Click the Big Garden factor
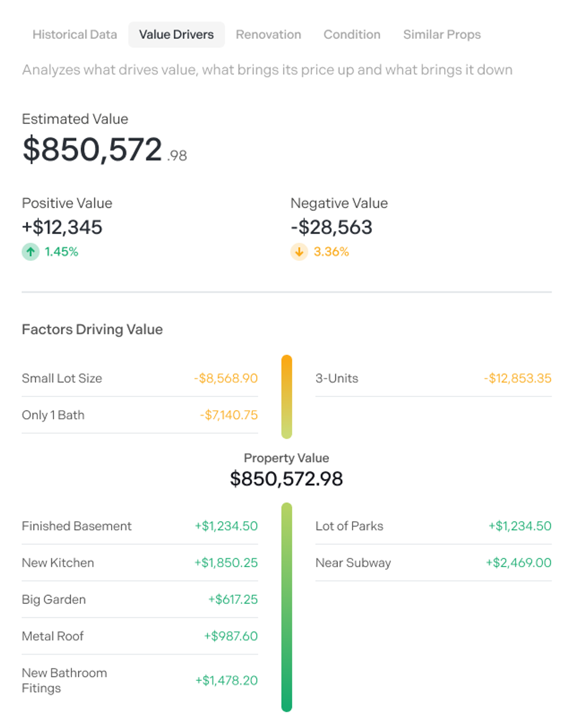 tap(140, 599)
